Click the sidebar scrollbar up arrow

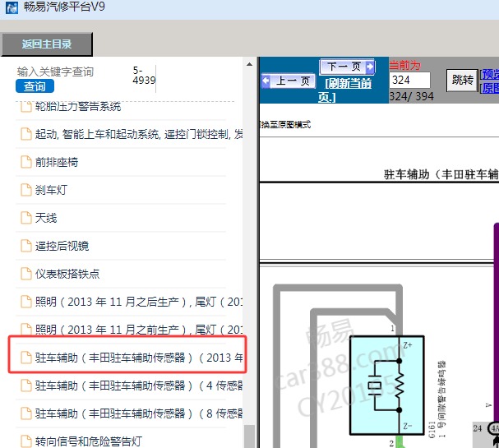pos(250,64)
